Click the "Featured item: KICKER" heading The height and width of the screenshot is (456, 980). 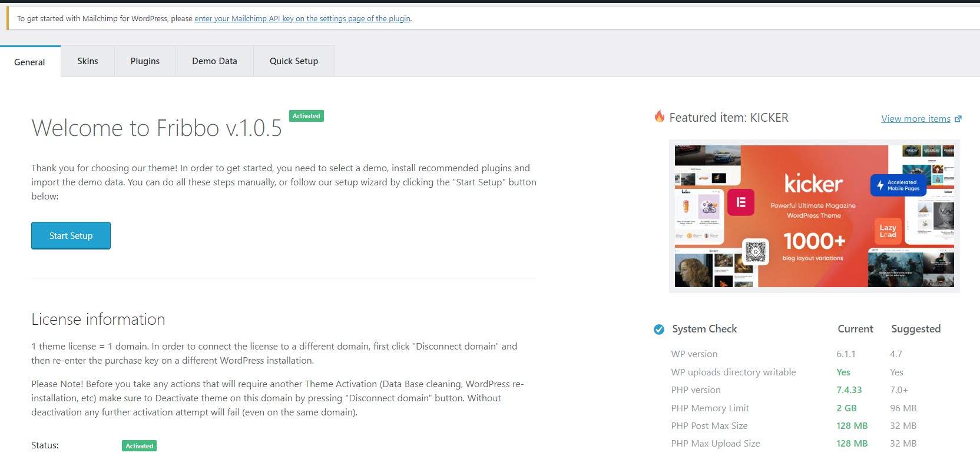729,118
